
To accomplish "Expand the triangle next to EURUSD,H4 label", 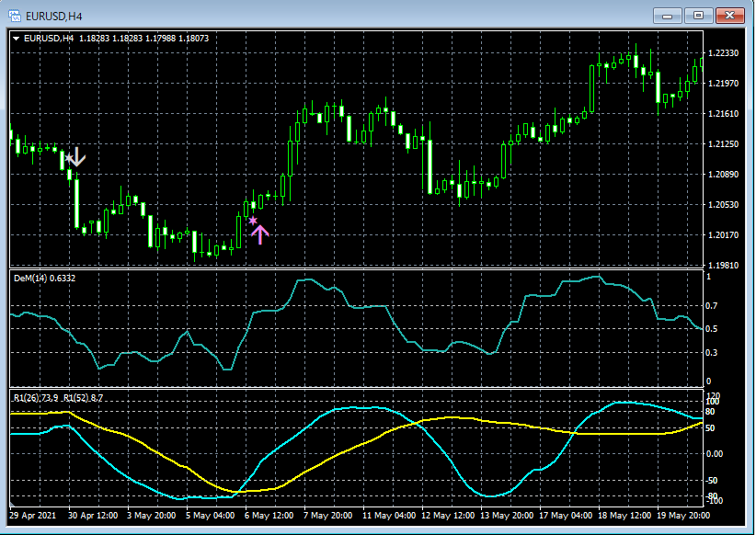I will [x=17, y=38].
